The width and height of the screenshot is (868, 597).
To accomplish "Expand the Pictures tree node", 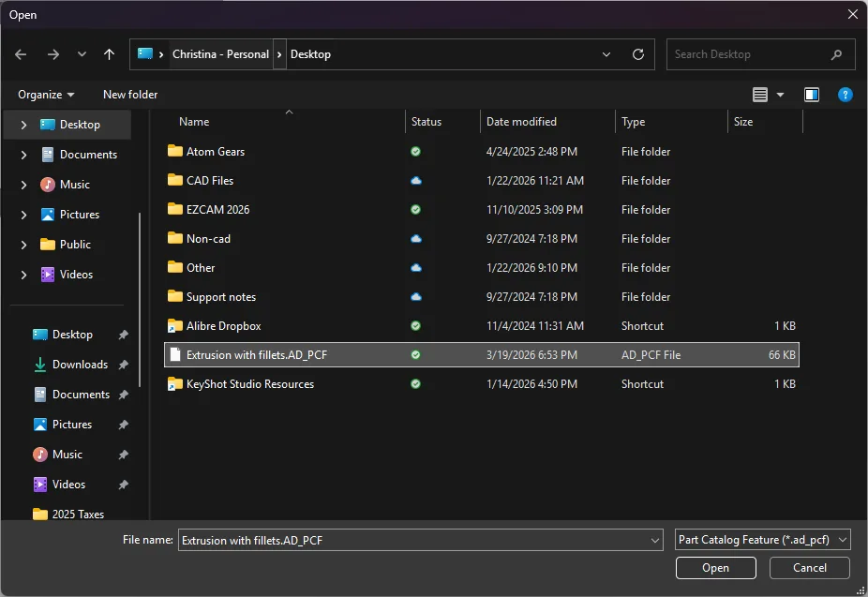I will [x=23, y=215].
